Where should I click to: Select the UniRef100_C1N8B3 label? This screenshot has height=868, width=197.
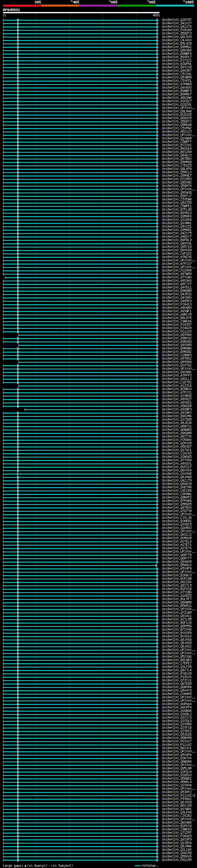(x=176, y=355)
